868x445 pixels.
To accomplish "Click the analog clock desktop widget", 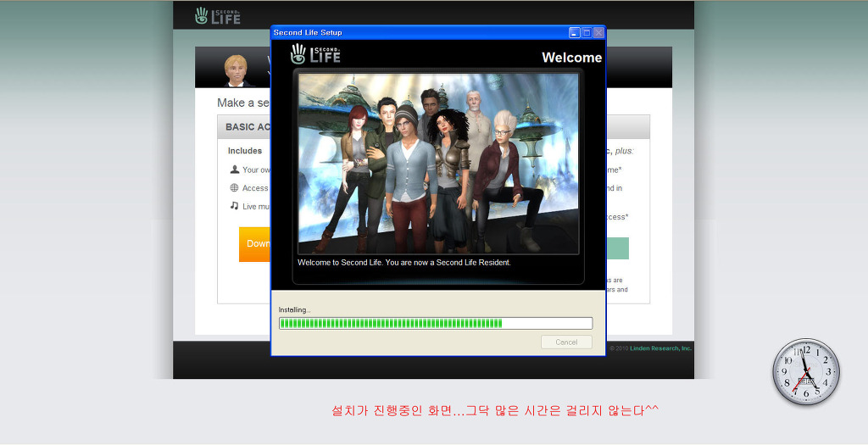I will (806, 372).
